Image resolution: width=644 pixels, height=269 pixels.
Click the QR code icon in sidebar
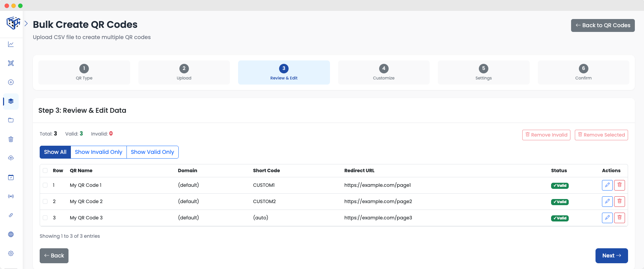point(11,63)
